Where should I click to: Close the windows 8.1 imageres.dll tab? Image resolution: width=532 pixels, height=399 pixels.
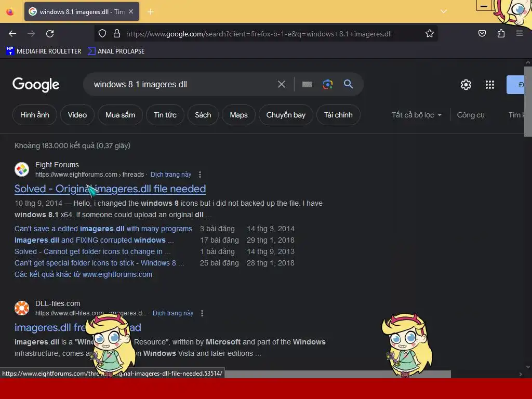point(131,11)
